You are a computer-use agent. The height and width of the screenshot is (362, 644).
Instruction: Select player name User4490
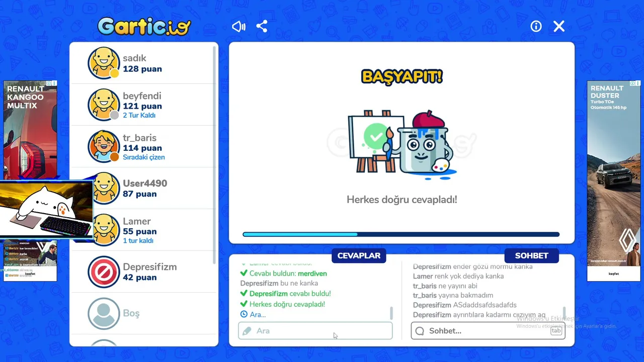tap(145, 184)
